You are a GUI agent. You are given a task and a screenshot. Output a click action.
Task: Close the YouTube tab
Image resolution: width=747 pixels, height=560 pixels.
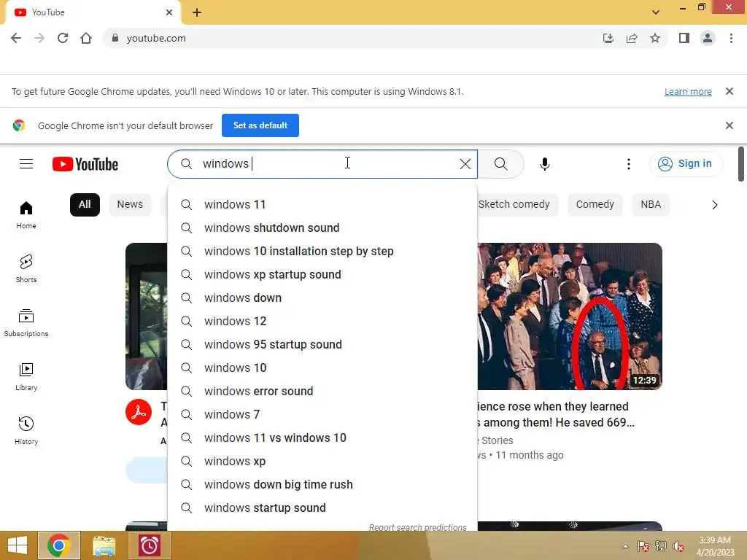coord(169,12)
